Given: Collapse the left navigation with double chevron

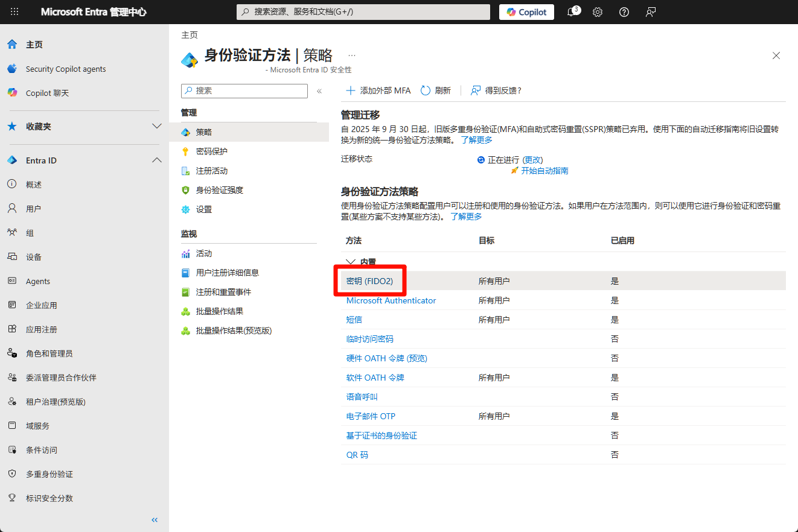Looking at the screenshot, I should [x=155, y=520].
